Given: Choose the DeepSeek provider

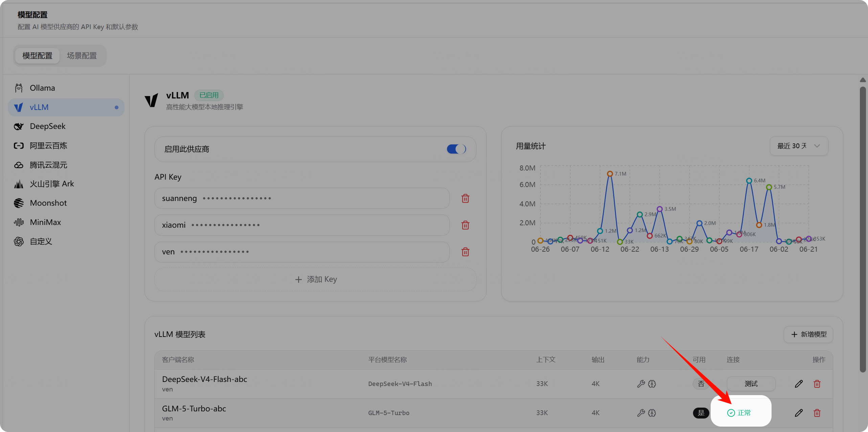Looking at the screenshot, I should [x=66, y=126].
